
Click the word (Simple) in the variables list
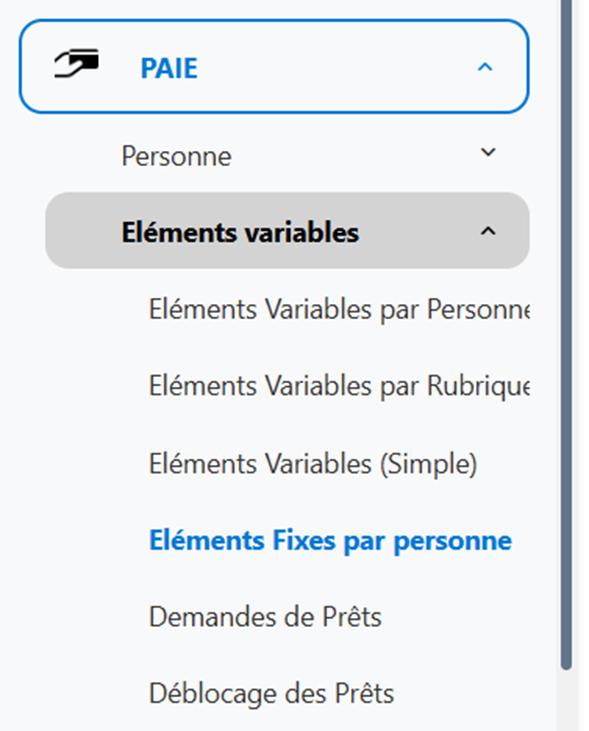(x=429, y=464)
